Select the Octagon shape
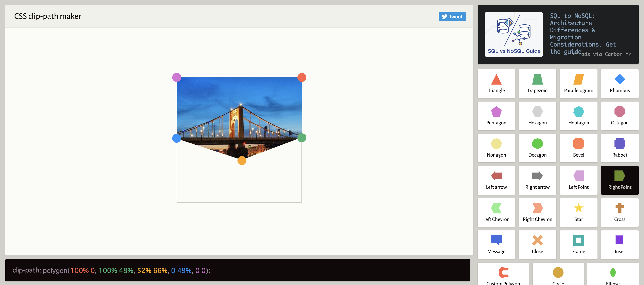This screenshot has width=644, height=285. point(619,116)
